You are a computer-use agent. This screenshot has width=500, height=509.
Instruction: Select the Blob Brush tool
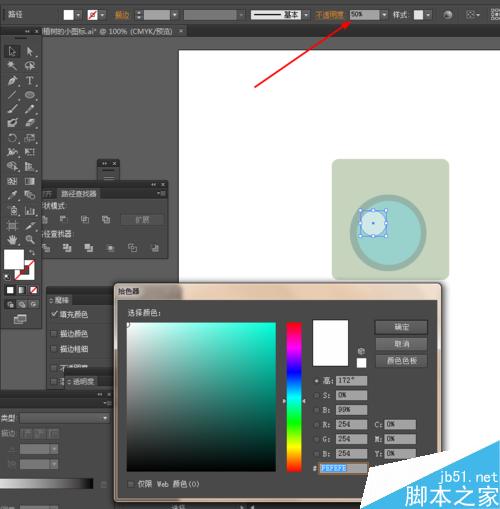[x=12, y=123]
